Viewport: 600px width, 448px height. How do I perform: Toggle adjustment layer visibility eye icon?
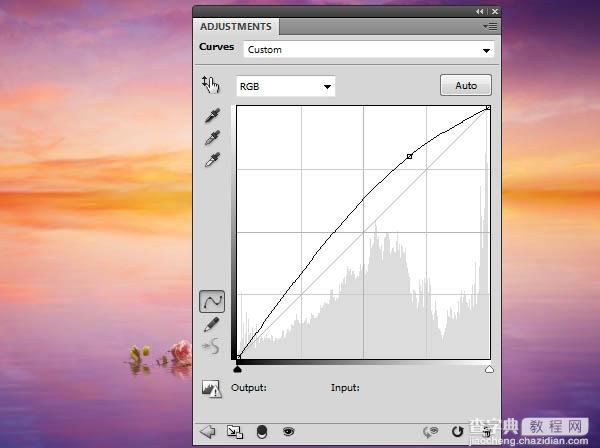coord(288,432)
